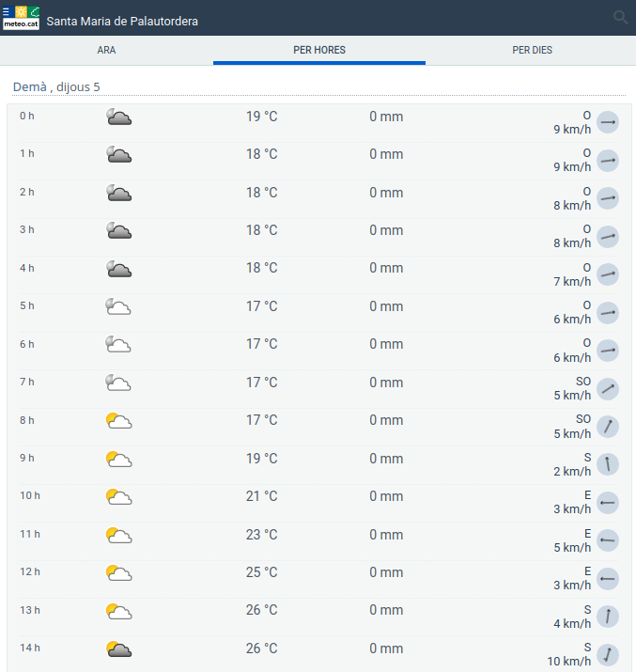Click the 10 km/h wind speed value
Viewport: 636px width, 672px height.
(x=569, y=662)
